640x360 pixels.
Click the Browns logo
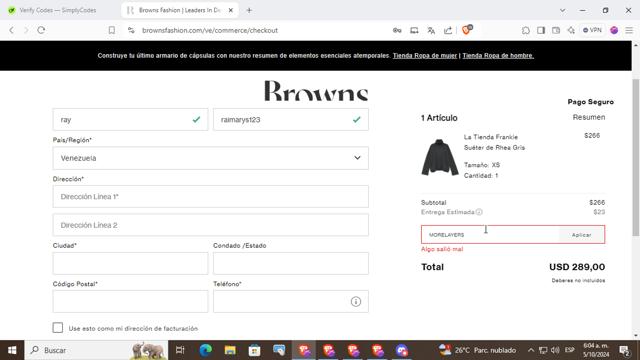[x=316, y=90]
